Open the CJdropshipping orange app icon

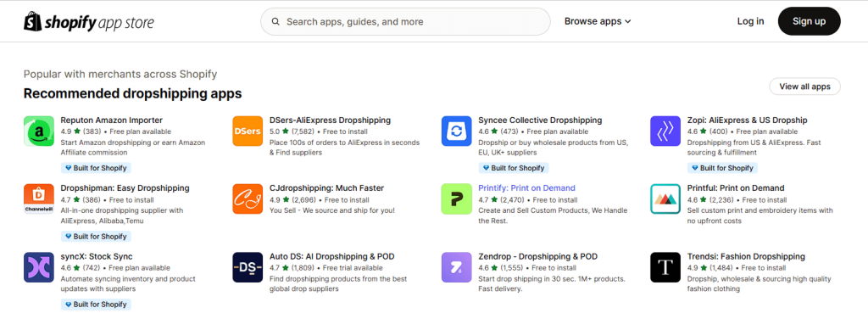point(248,199)
